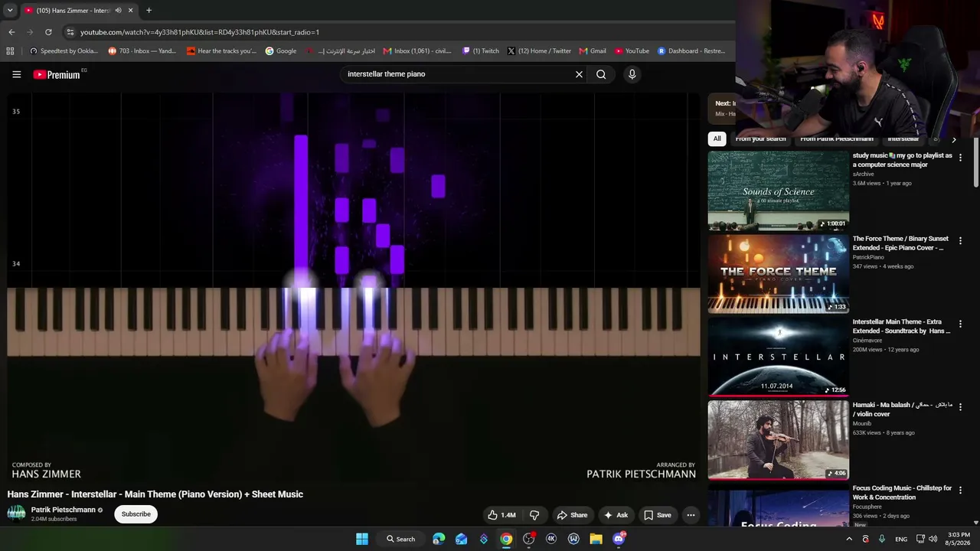
Task: Open options for Interstellar Main Theme Extra Extended
Action: 960,324
